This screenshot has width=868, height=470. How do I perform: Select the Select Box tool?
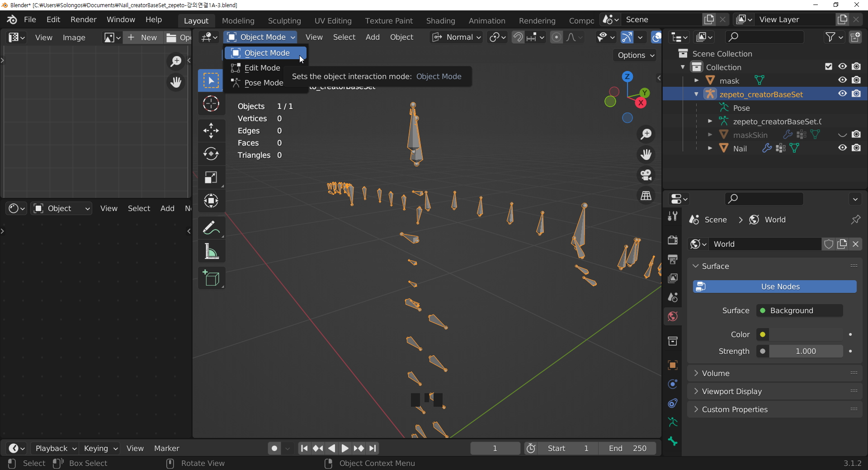211,81
